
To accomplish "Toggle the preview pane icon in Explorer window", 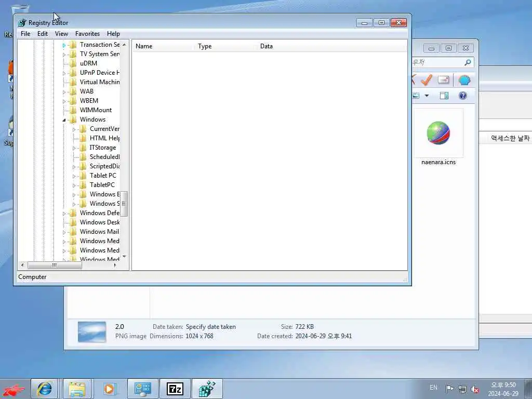I will point(444,96).
